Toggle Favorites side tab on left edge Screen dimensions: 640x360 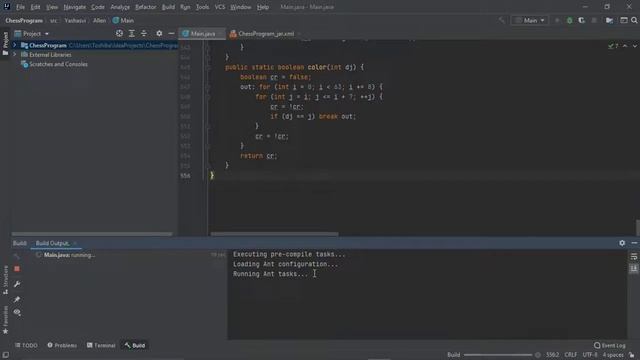[x=5, y=320]
